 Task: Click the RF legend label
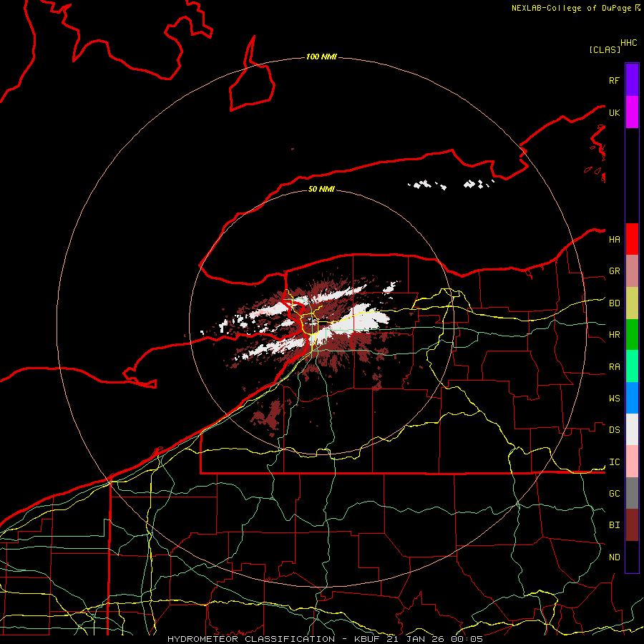pos(614,80)
